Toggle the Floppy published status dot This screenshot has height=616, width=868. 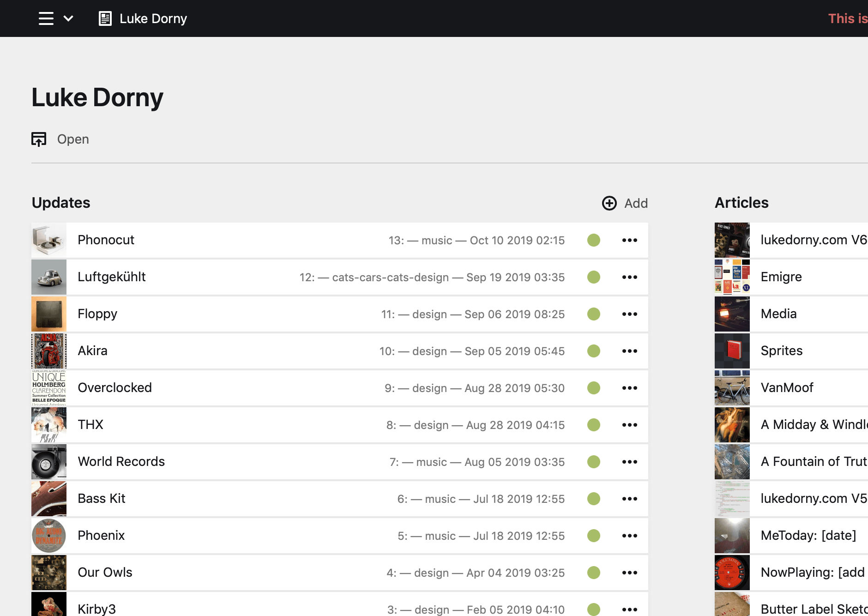click(594, 314)
